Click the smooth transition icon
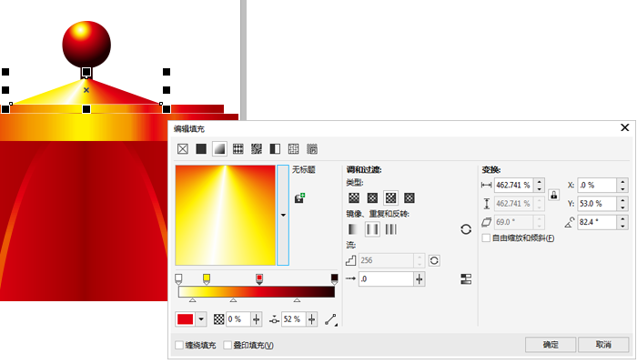The width and height of the screenshot is (637, 364). 466,279
